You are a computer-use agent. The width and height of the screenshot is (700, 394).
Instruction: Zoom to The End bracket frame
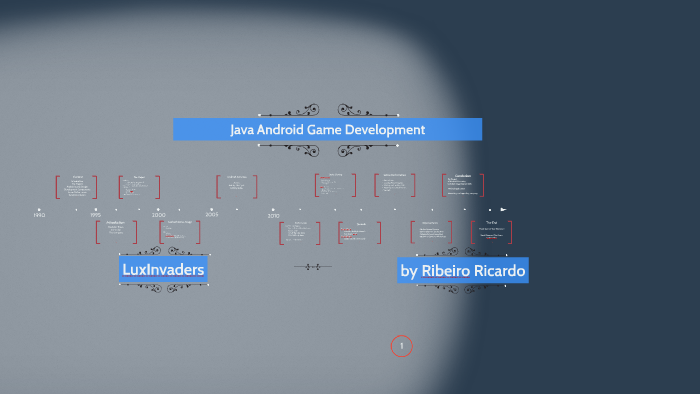pyautogui.click(x=492, y=232)
